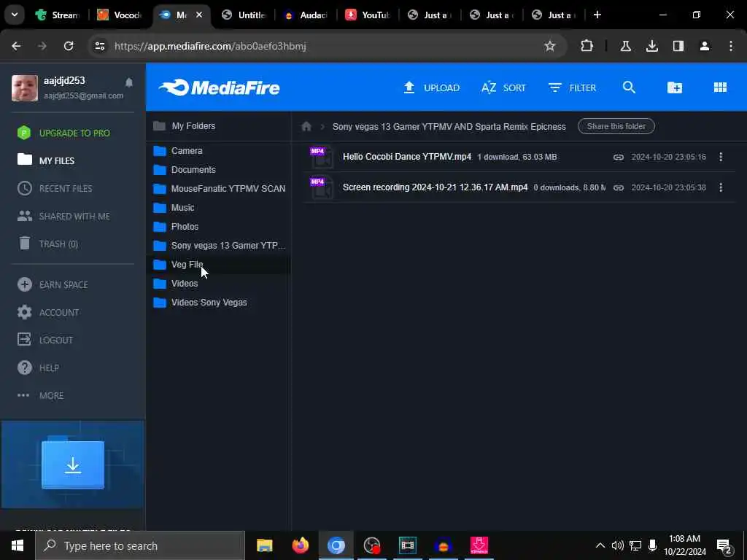This screenshot has width=747, height=560.
Task: Open SHARED WITH ME
Action: pyautogui.click(x=63, y=216)
